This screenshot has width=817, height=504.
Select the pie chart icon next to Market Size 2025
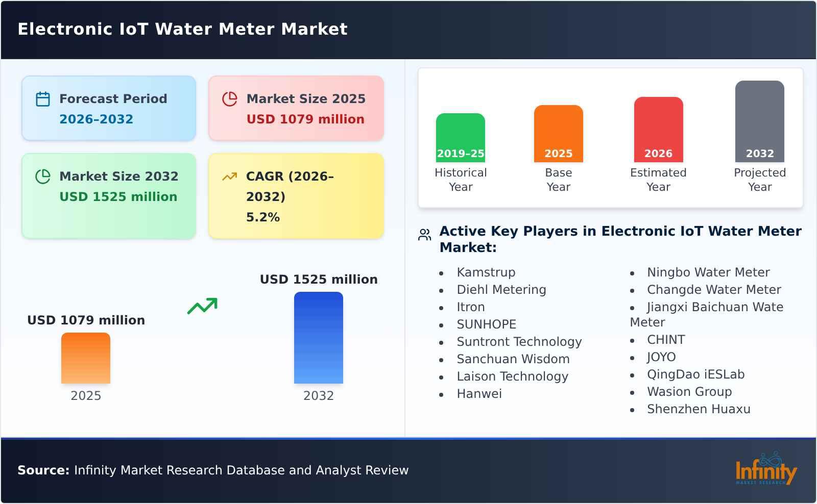click(x=230, y=99)
